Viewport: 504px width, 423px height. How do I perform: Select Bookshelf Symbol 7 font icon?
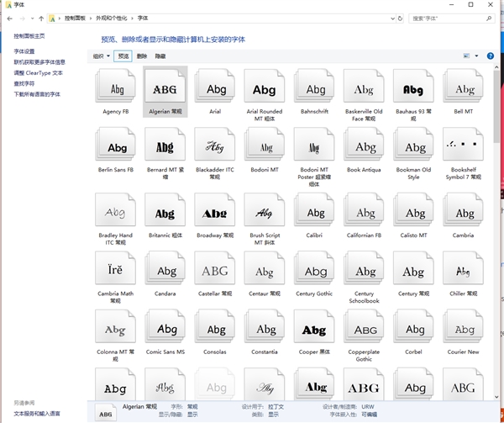[x=463, y=144]
